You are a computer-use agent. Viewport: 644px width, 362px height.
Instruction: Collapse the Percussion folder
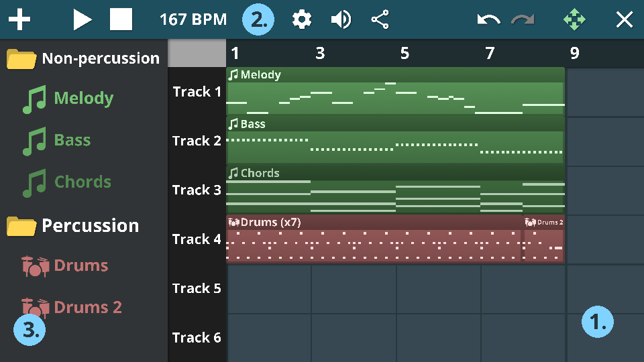[x=21, y=226]
